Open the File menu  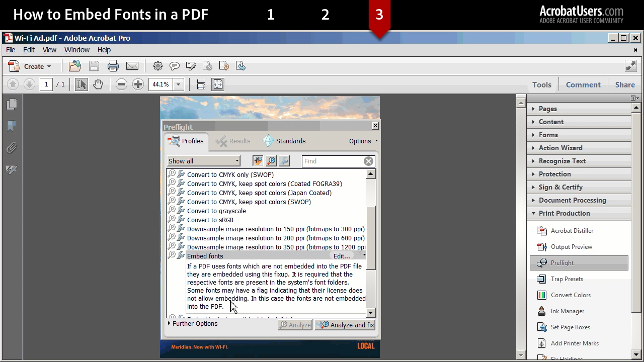click(x=11, y=50)
